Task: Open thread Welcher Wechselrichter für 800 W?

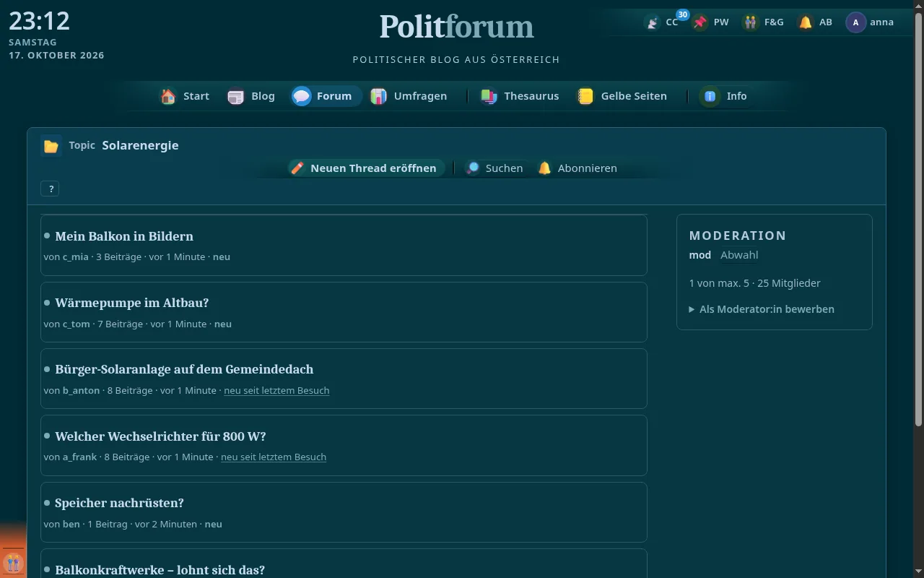Action: click(x=160, y=436)
